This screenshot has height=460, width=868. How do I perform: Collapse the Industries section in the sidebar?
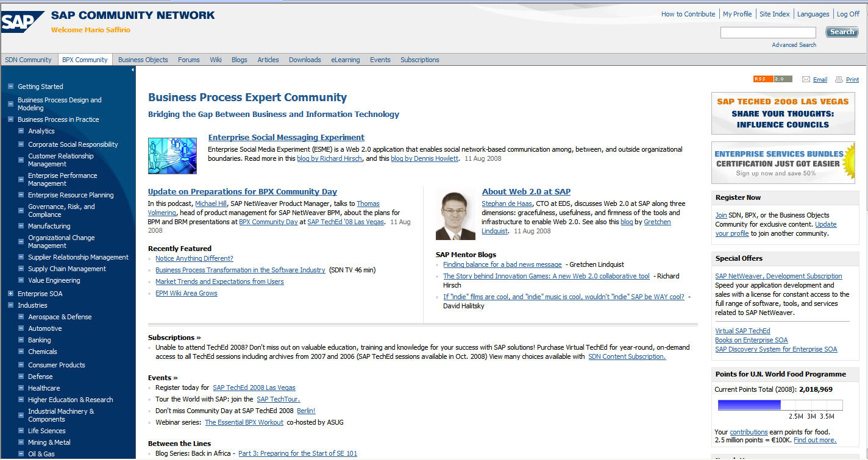[x=10, y=305]
